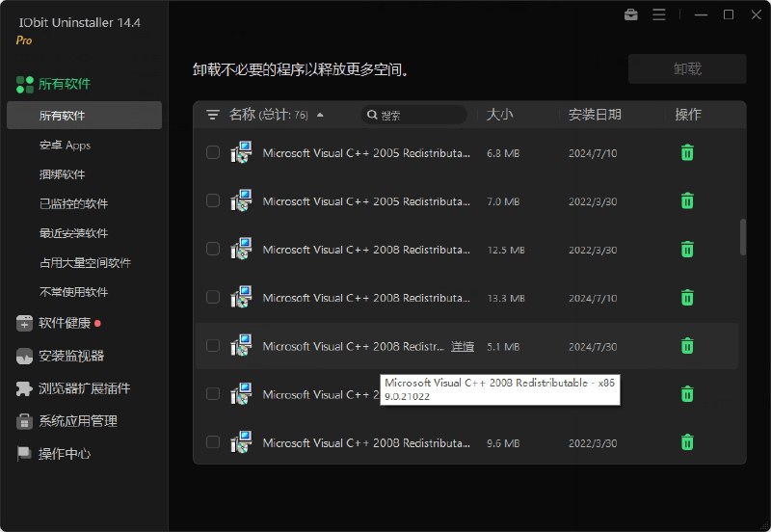Click trash icon for the 6.8 MB entry

pos(687,152)
